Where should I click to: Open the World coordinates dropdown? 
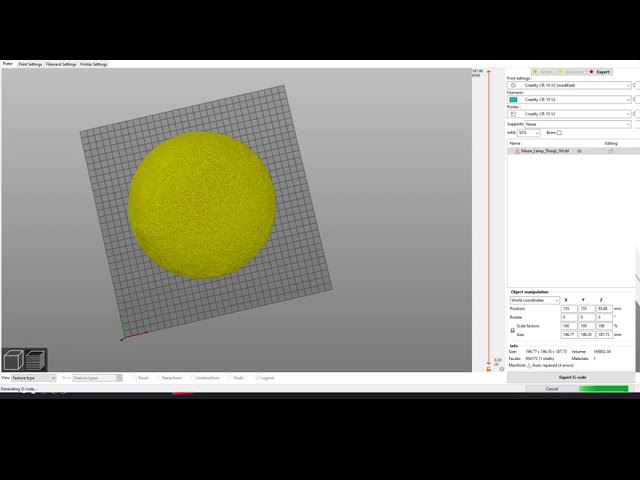pos(534,300)
